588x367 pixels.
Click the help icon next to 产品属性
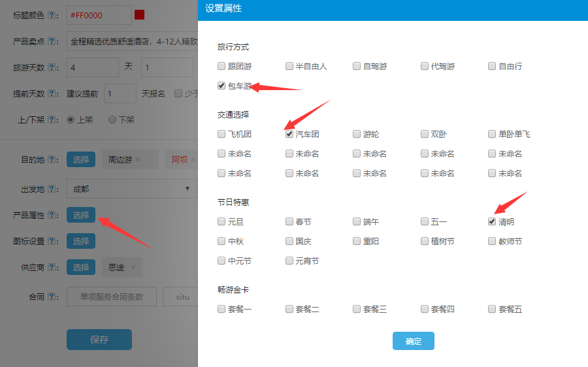pyautogui.click(x=52, y=215)
